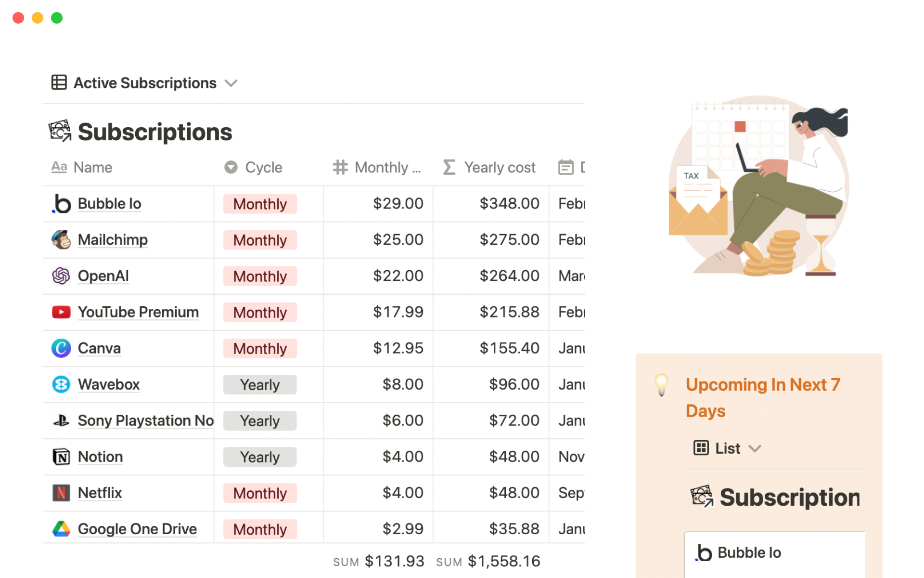Click the YouTube Premium play icon

tap(61, 312)
